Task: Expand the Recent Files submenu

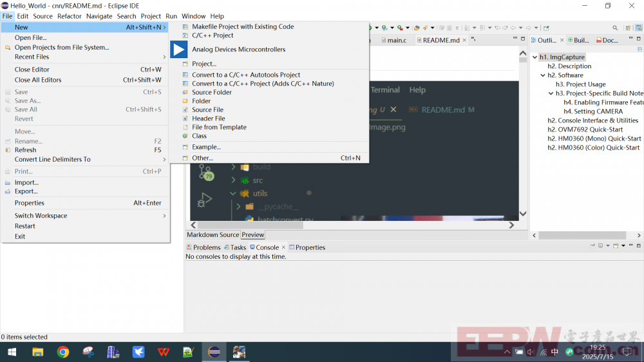Action: (164, 57)
